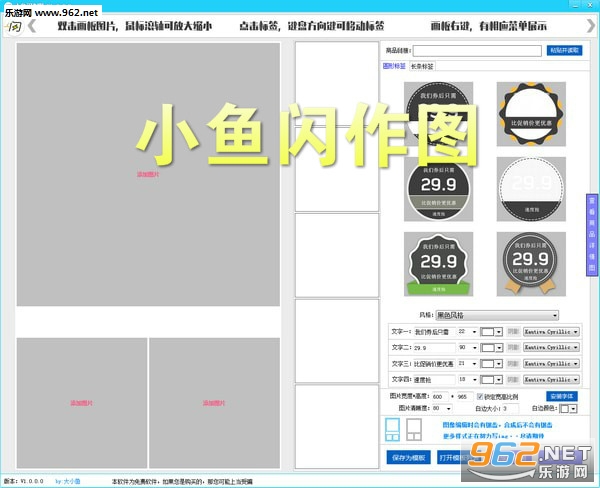
Task: Select the yellow-black scalloped badge template
Action: (531, 114)
